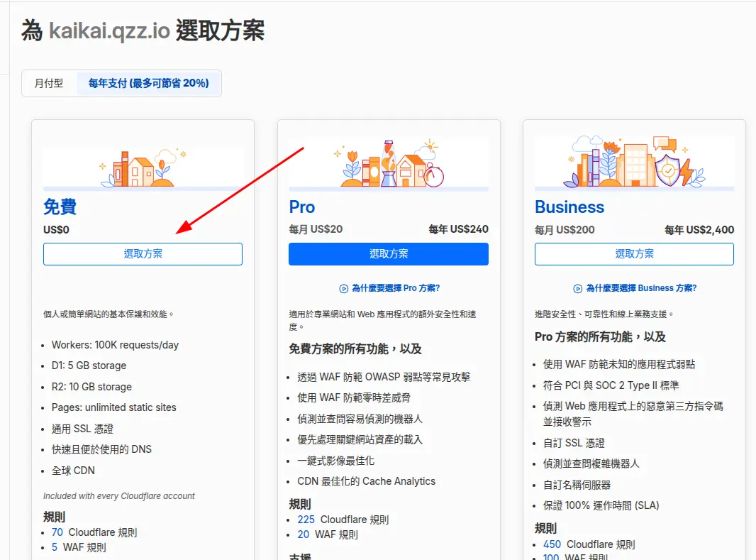
Task: Click 快速且便於使用的 DNS item
Action: coord(101,449)
